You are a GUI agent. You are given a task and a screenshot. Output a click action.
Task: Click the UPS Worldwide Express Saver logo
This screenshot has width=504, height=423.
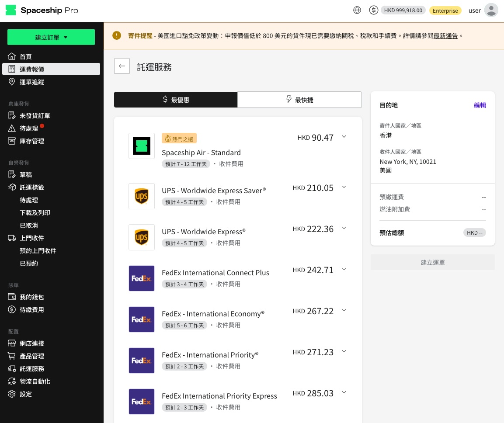[142, 196]
